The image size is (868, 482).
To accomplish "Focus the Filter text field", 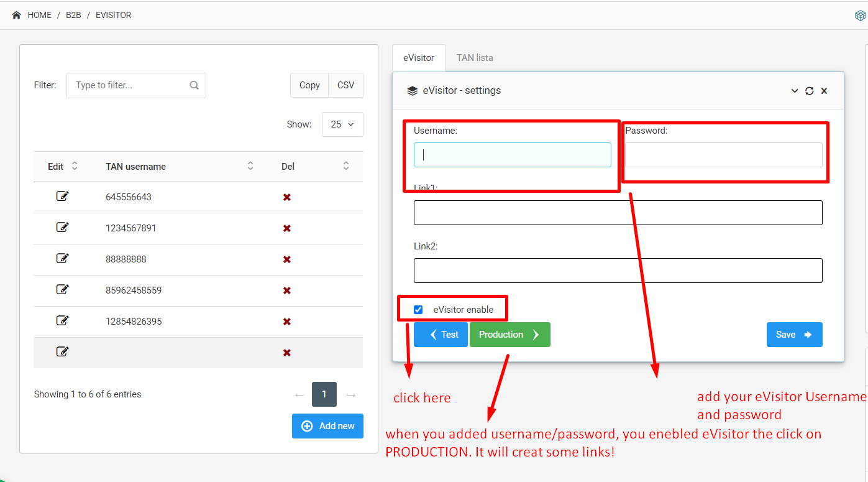I will 136,85.
